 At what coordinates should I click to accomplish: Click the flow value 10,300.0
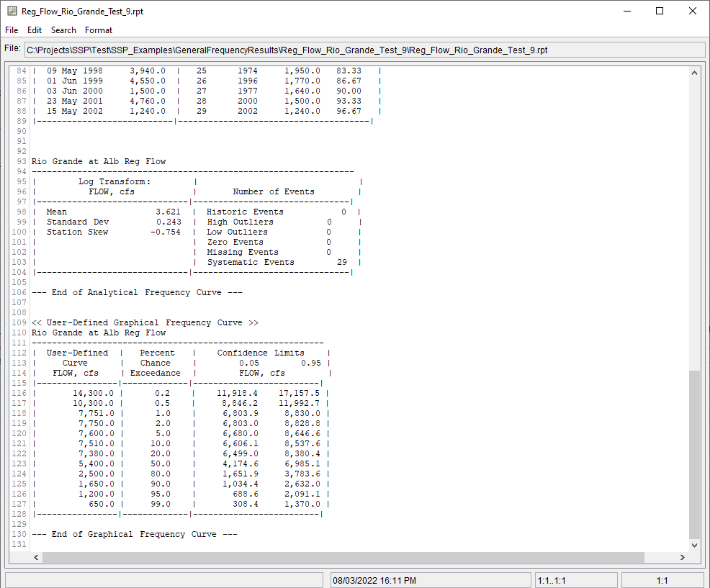[x=94, y=403]
